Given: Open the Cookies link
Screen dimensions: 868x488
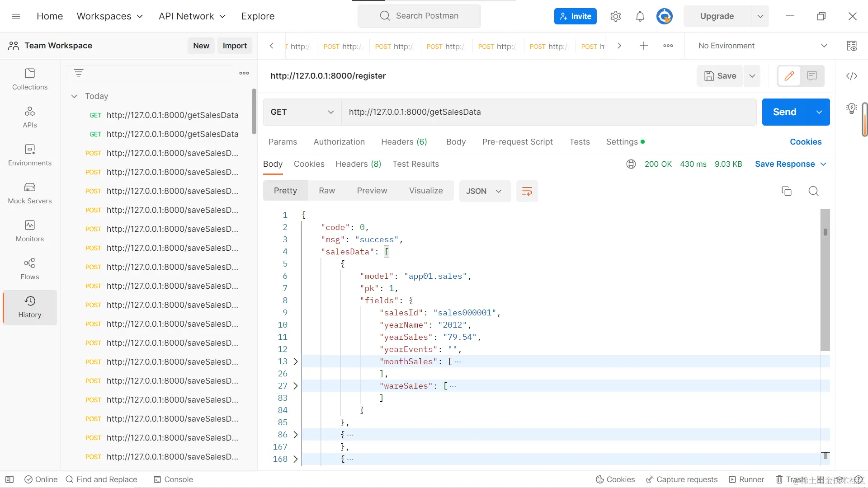Looking at the screenshot, I should coord(806,142).
